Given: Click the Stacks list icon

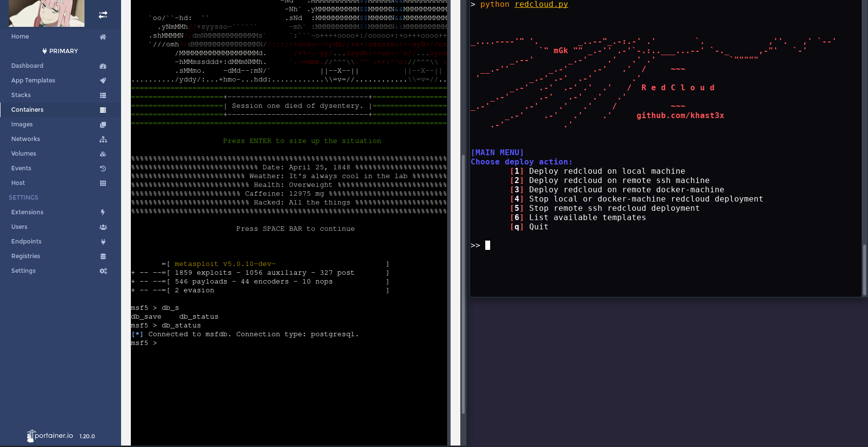Looking at the screenshot, I should [x=103, y=95].
